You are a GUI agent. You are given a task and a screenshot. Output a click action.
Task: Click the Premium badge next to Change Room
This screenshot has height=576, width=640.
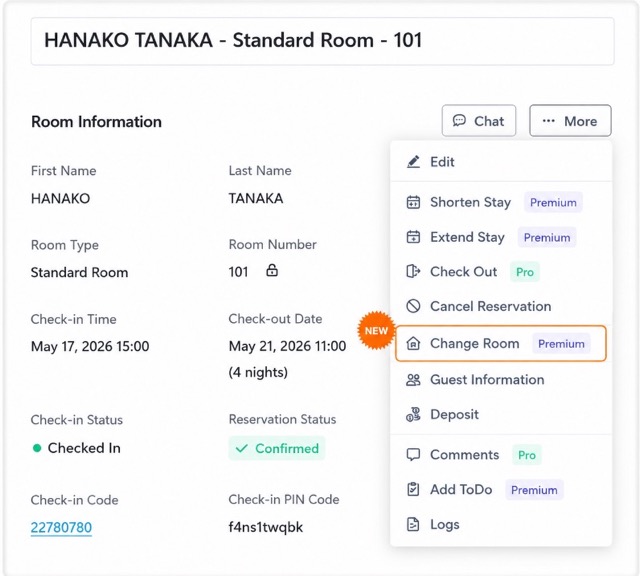tap(561, 344)
